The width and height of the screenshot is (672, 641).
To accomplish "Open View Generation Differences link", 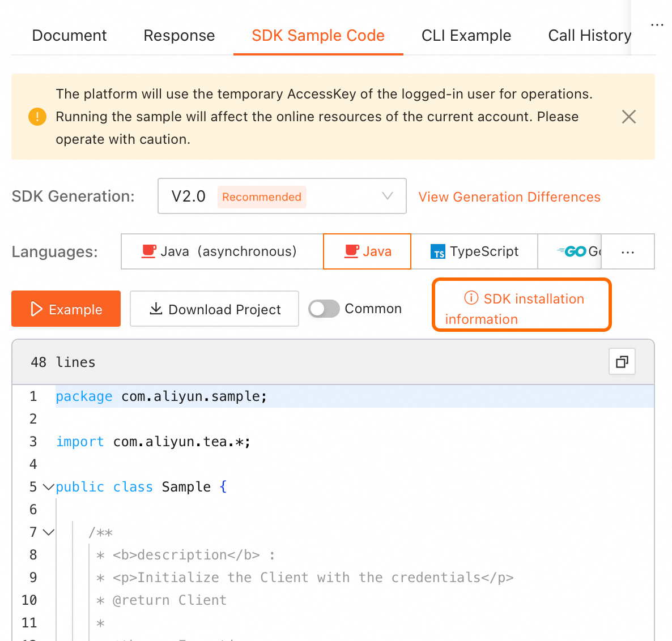I will pyautogui.click(x=509, y=197).
